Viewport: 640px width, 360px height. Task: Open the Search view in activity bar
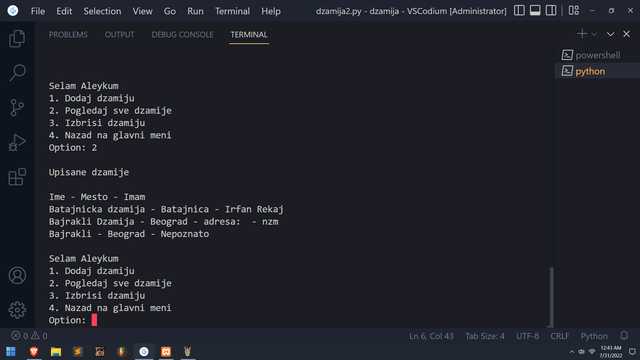tap(17, 73)
